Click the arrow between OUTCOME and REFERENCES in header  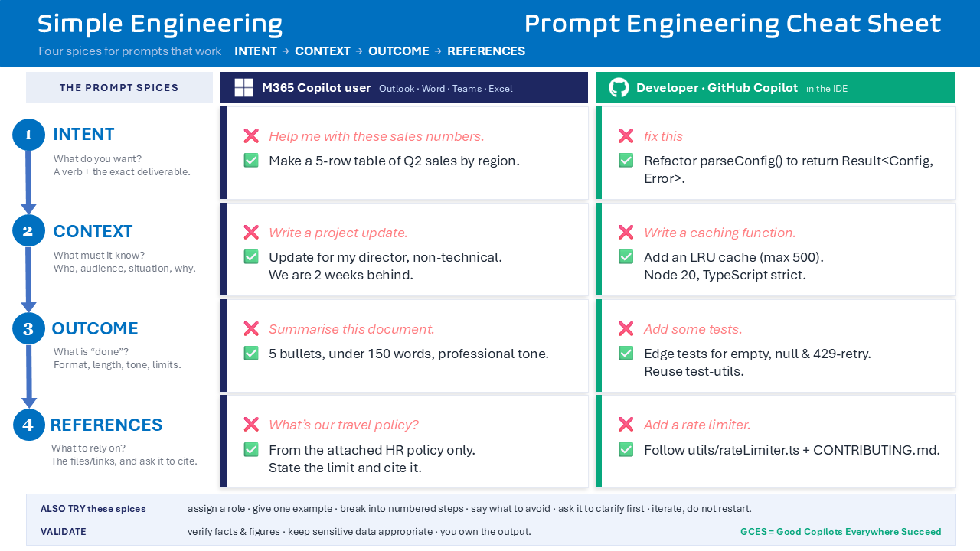tap(438, 51)
